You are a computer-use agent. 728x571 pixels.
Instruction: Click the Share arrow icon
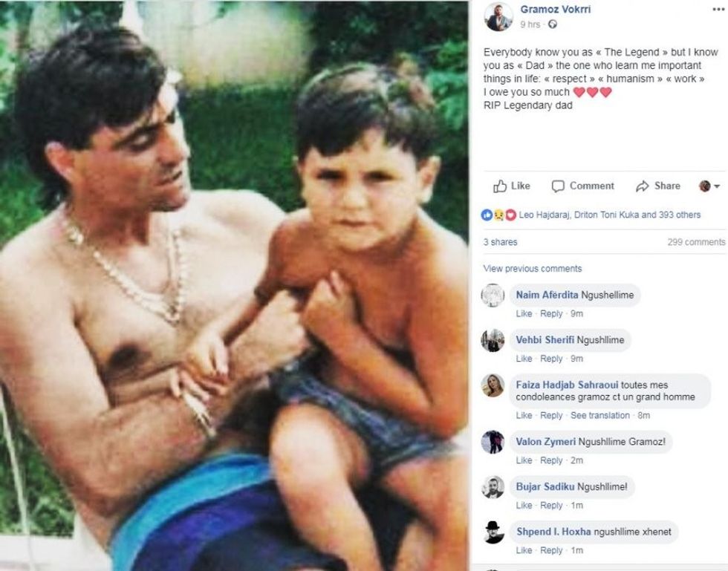tap(643, 186)
